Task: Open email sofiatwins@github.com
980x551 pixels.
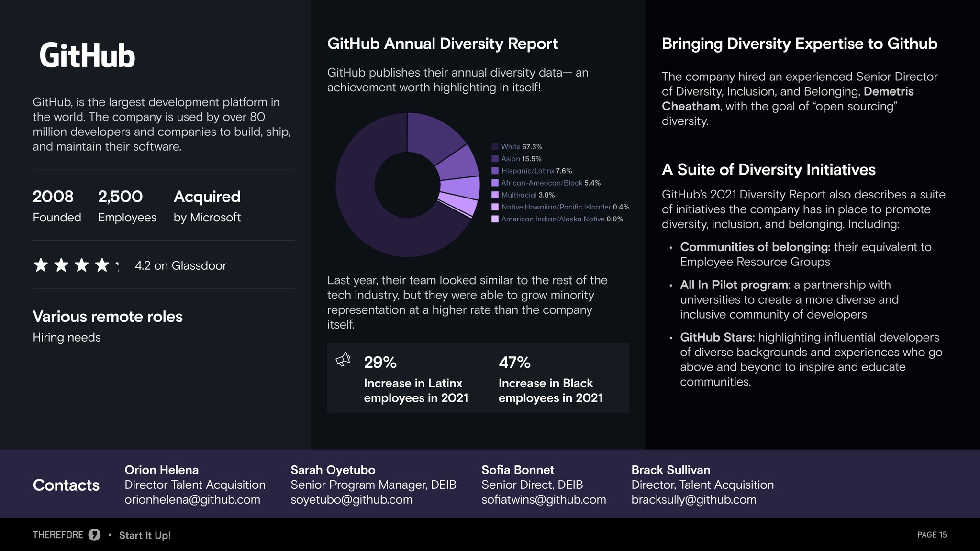Action: [x=544, y=500]
